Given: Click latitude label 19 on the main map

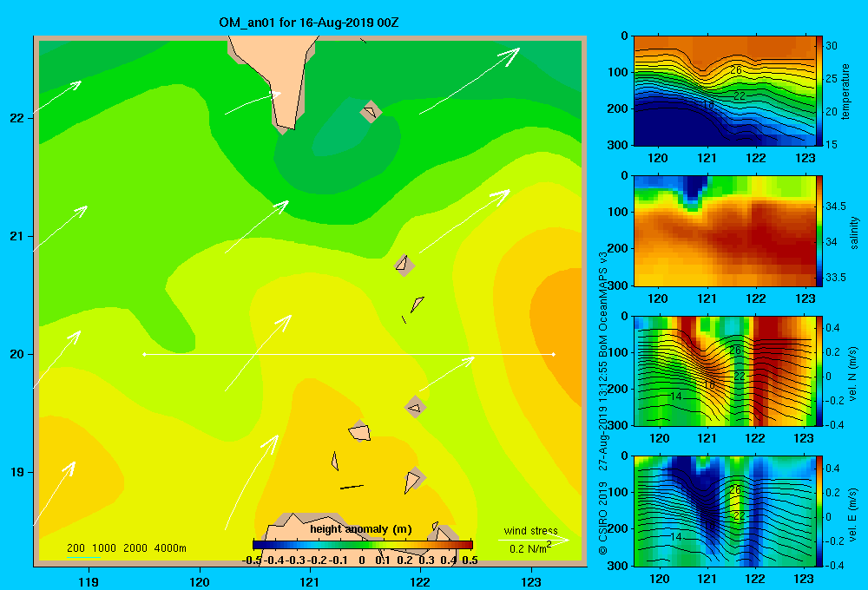Looking at the screenshot, I should pyautogui.click(x=16, y=472).
